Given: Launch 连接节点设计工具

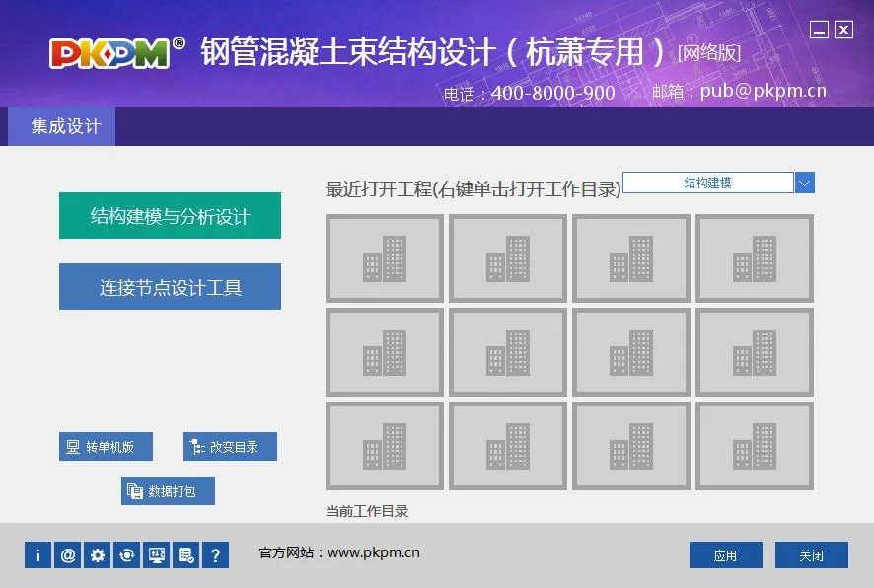Looking at the screenshot, I should [x=170, y=286].
